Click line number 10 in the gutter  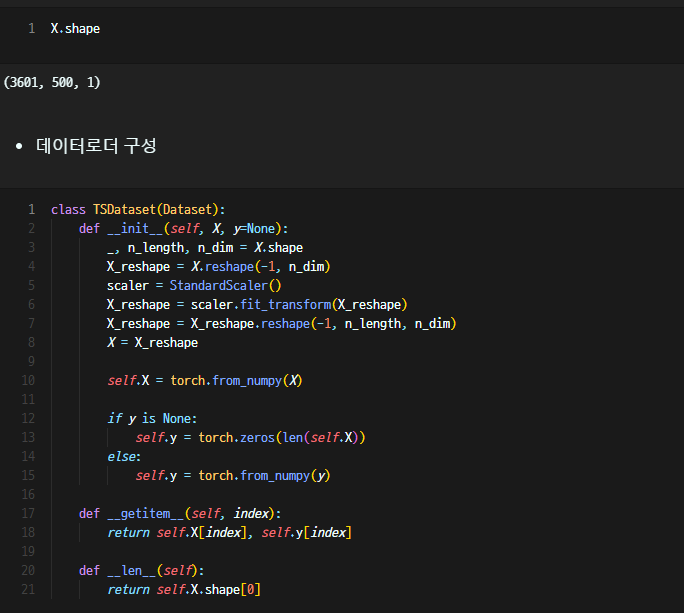click(x=28, y=380)
